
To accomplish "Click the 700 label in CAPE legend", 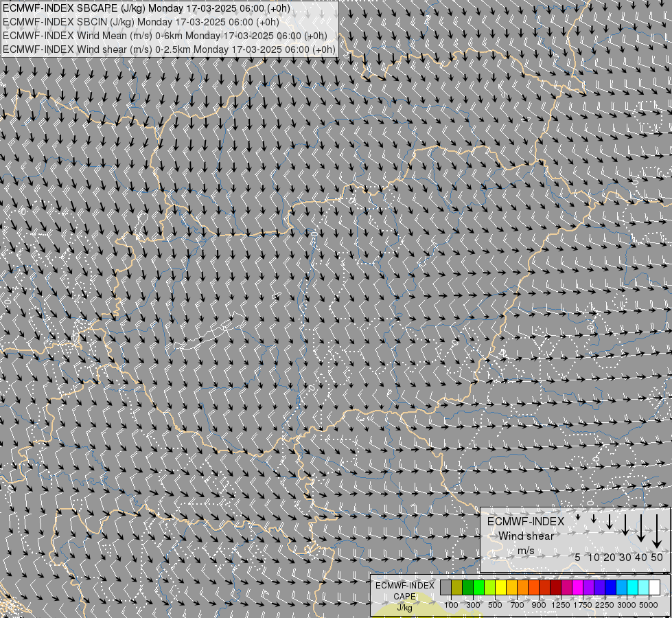I will tap(518, 605).
